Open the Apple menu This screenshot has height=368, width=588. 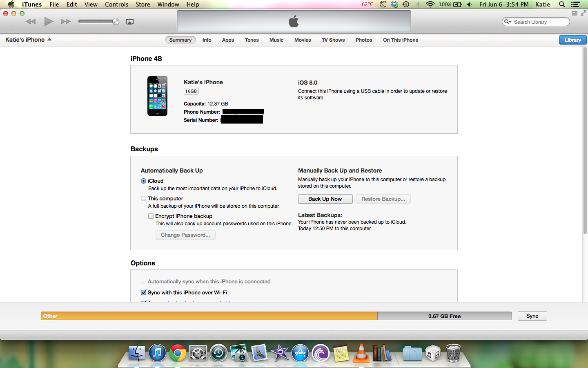(x=11, y=4)
